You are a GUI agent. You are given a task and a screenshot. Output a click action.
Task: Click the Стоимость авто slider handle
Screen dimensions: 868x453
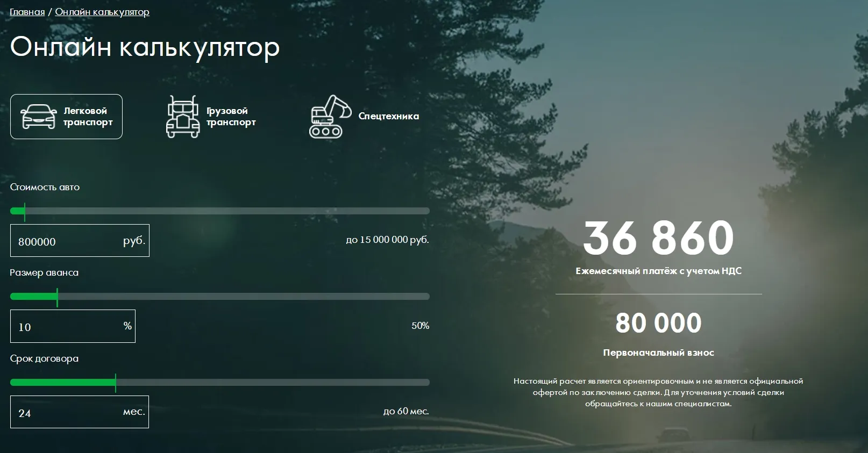(24, 211)
